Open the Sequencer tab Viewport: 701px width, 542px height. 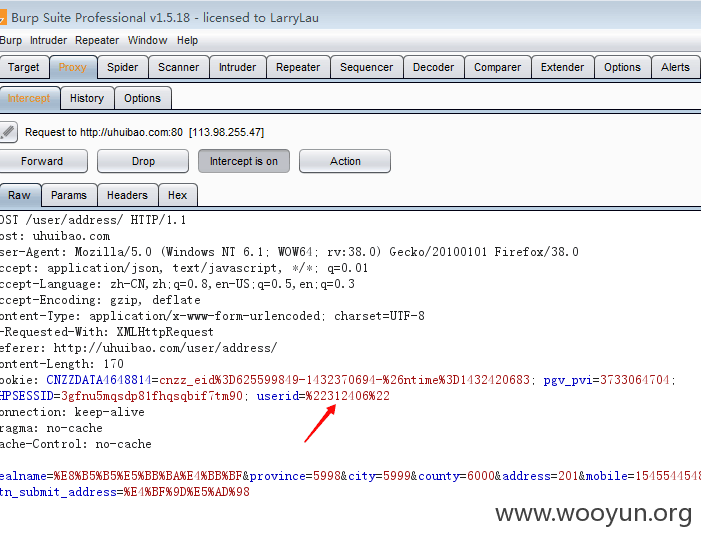point(367,68)
